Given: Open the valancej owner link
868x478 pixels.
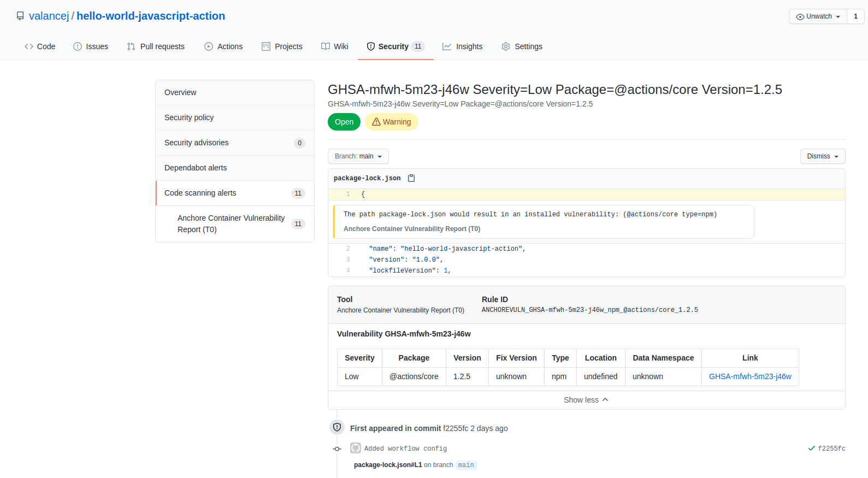Looking at the screenshot, I should coord(49,16).
